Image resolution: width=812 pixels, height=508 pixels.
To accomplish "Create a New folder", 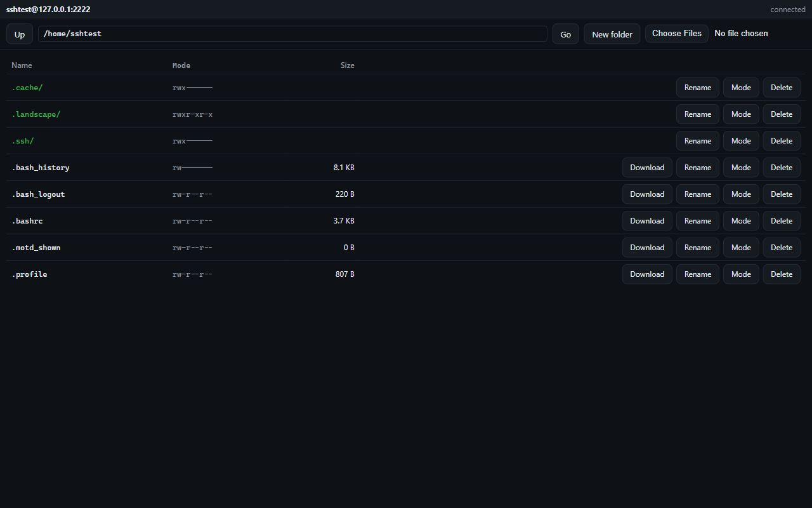I will (x=612, y=34).
